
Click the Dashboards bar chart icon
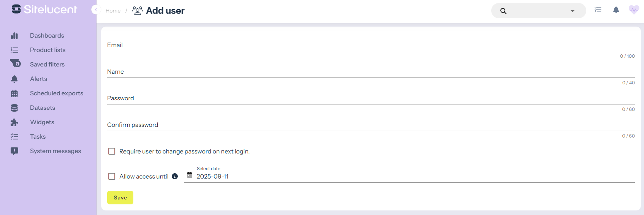[14, 36]
